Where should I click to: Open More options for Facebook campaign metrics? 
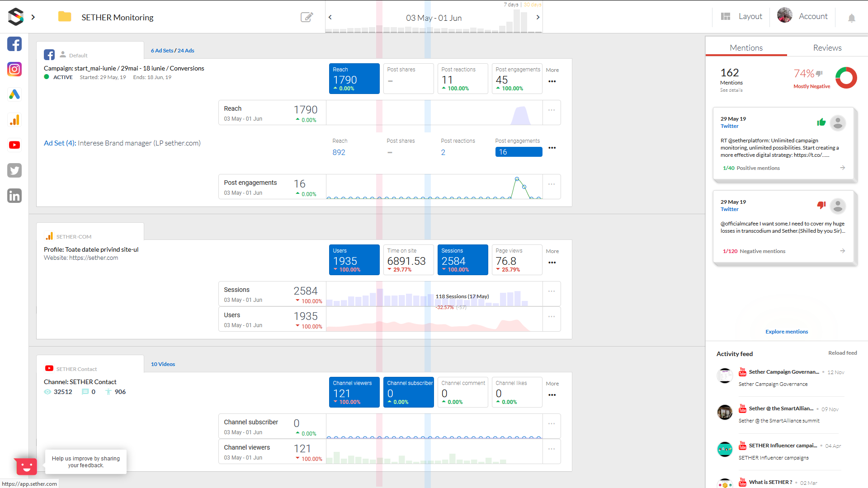[x=552, y=81]
